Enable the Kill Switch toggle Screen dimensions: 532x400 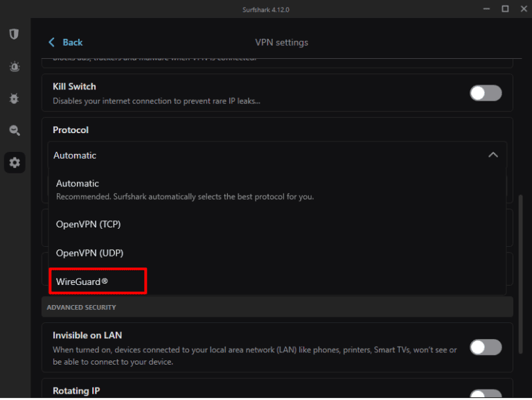pos(486,93)
